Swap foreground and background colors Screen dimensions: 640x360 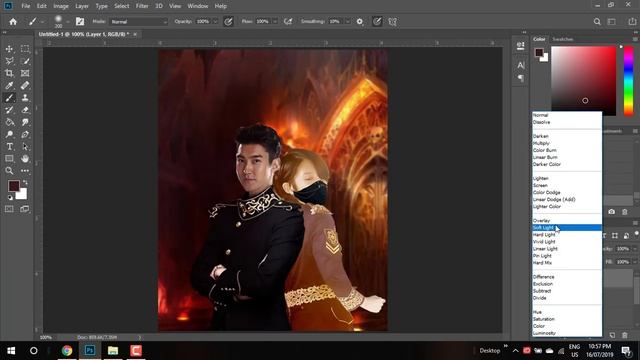coord(25,182)
